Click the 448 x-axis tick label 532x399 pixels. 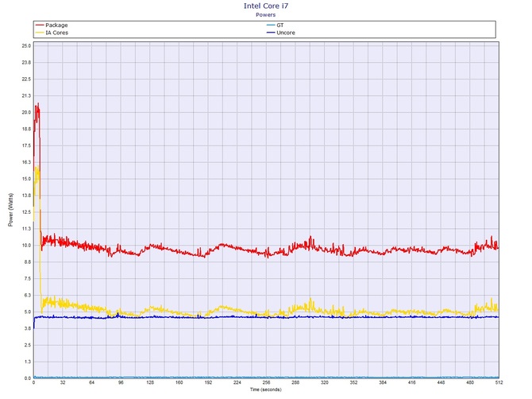(x=441, y=382)
